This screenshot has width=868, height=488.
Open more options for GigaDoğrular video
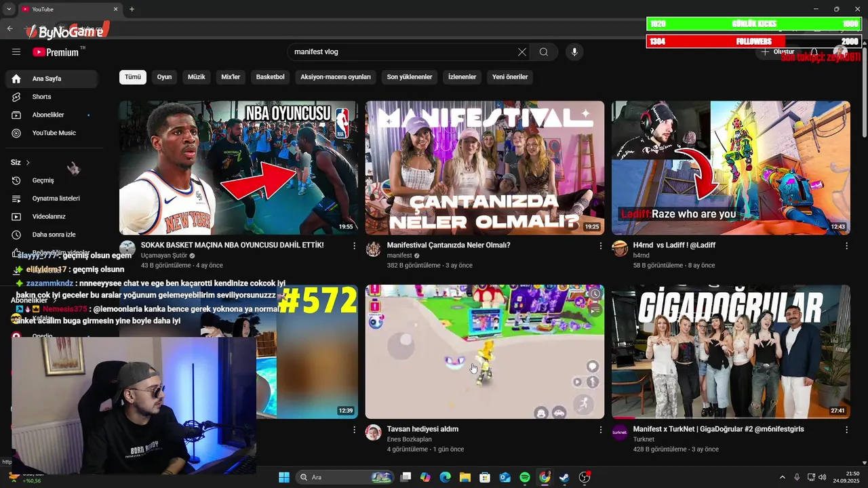pos(846,430)
